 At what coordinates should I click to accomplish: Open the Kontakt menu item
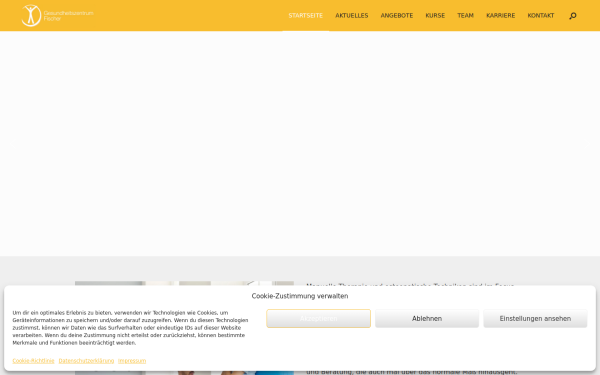[541, 16]
